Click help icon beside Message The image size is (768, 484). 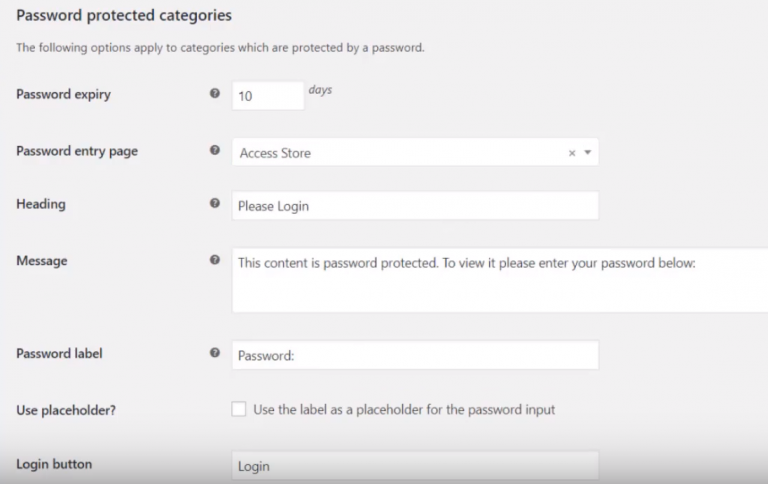click(214, 261)
